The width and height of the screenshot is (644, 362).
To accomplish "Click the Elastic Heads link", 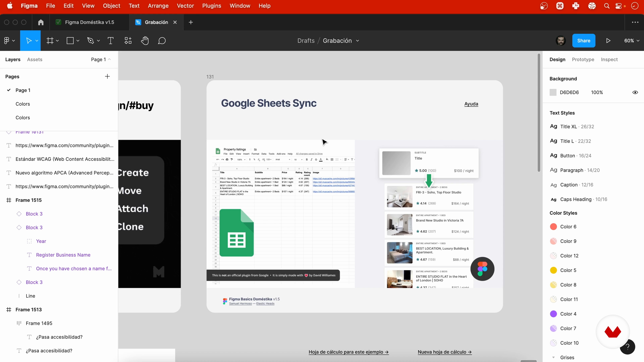I will click(265, 304).
